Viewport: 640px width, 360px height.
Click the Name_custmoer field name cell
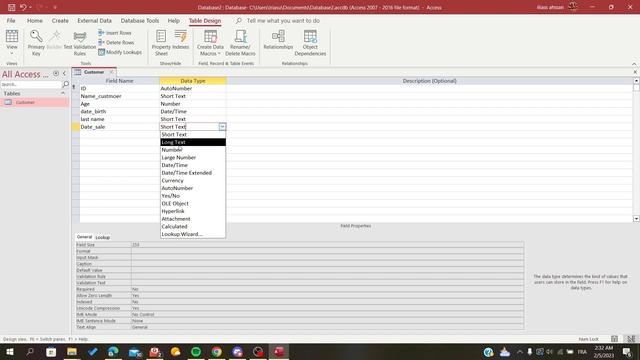click(x=119, y=96)
